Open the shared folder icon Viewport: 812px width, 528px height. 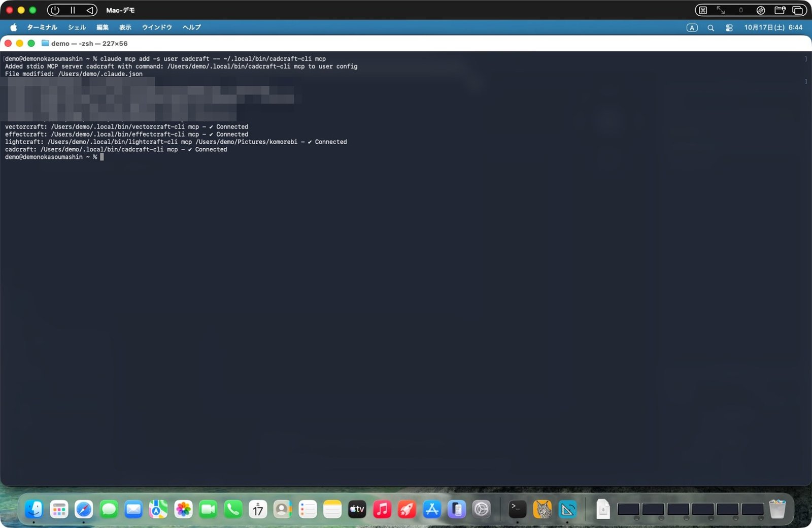point(780,10)
